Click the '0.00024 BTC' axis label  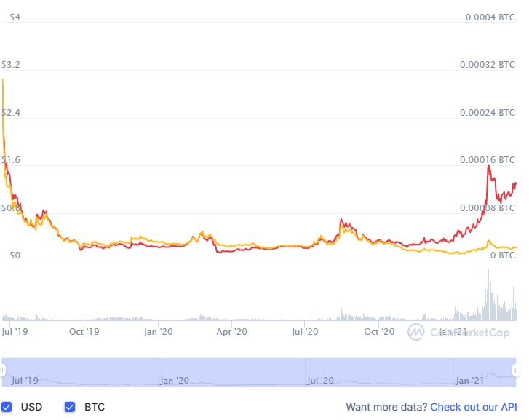(x=488, y=112)
